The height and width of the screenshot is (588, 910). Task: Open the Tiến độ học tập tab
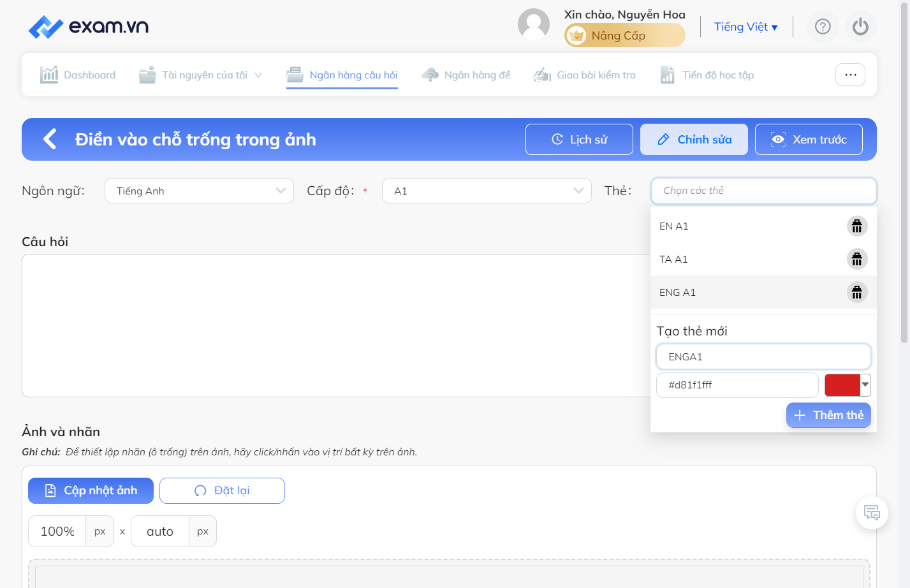[x=707, y=75]
